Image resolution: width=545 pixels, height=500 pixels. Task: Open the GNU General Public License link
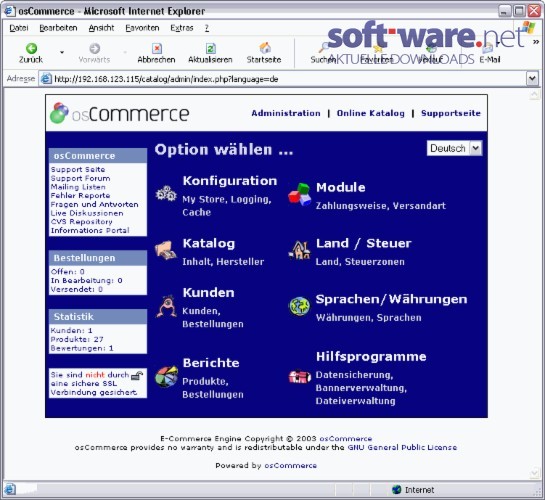point(402,447)
